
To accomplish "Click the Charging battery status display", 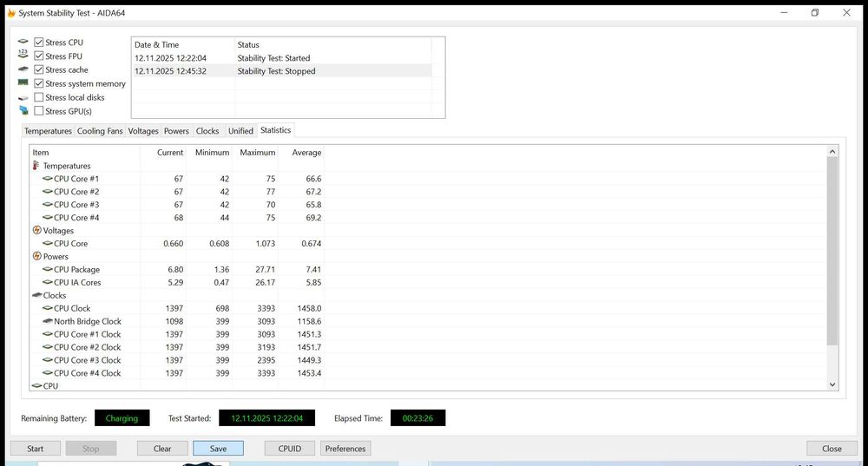I will pyautogui.click(x=122, y=418).
